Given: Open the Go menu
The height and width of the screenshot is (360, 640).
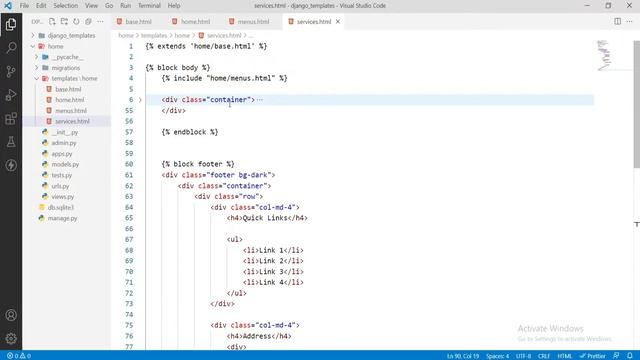Looking at the screenshot, I should [109, 6].
